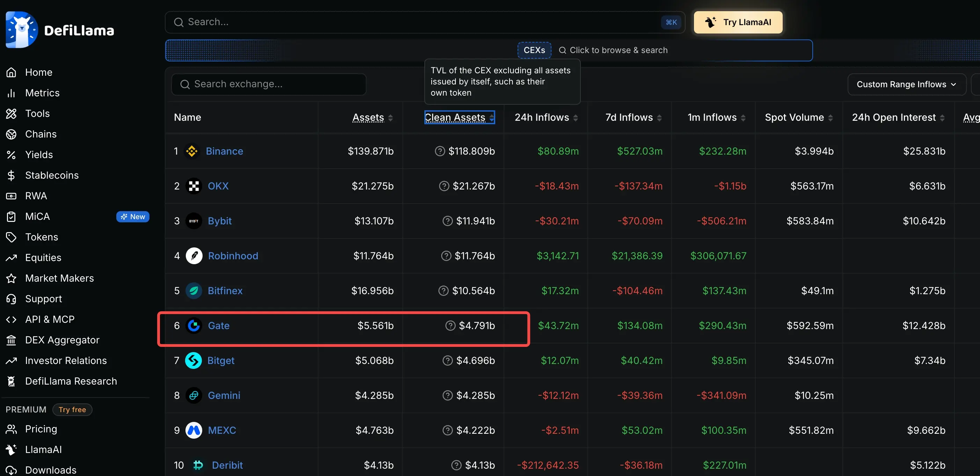Click the Gate exchange logo icon
This screenshot has height=476, width=980.
[193, 326]
